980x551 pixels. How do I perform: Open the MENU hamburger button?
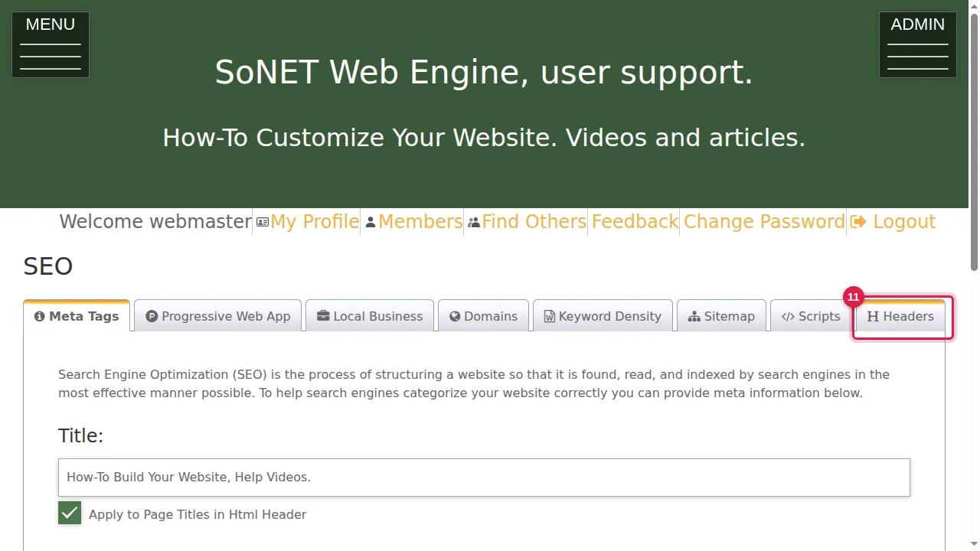coord(51,44)
